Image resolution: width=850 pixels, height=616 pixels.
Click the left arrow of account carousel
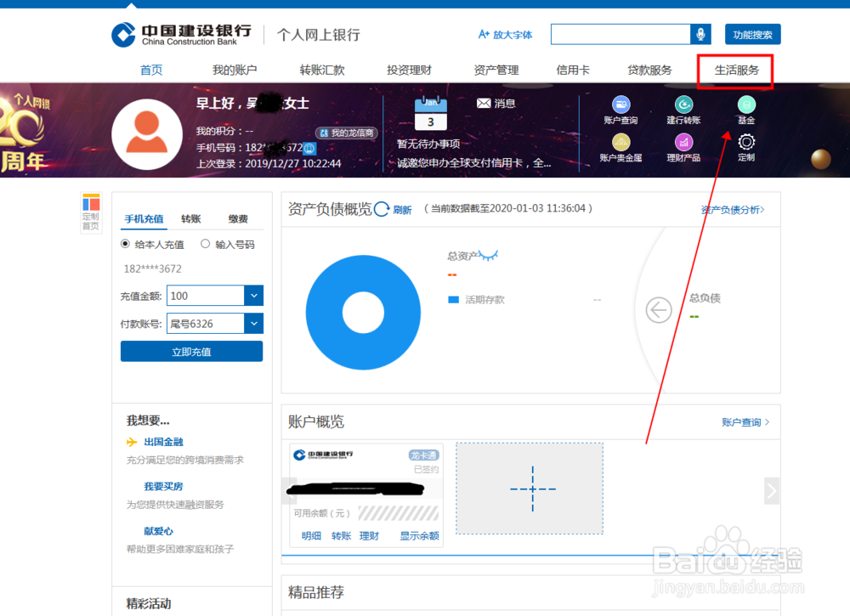(x=291, y=491)
